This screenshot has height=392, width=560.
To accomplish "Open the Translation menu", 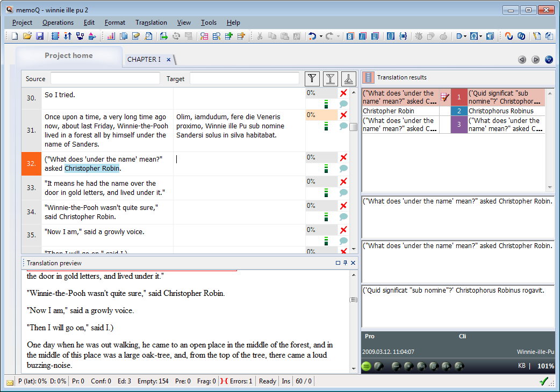I will 151,23.
